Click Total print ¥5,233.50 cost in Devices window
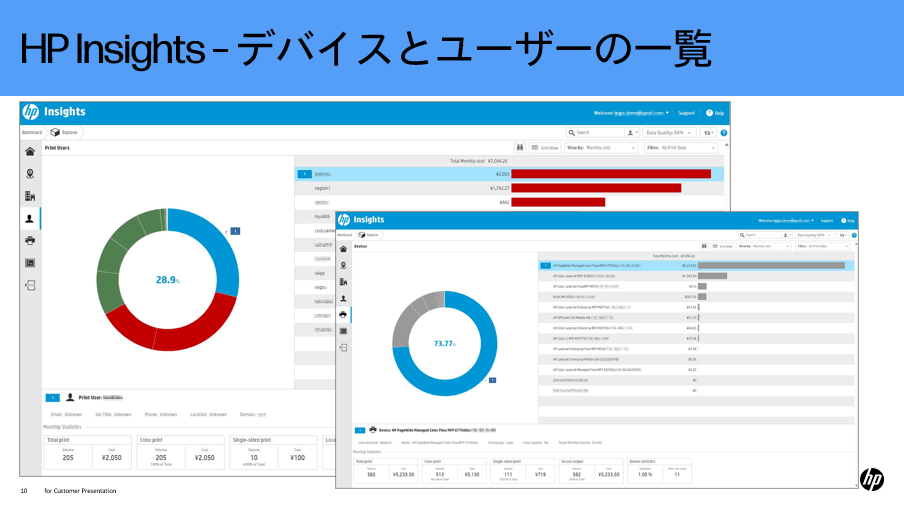This screenshot has width=904, height=507. (404, 474)
